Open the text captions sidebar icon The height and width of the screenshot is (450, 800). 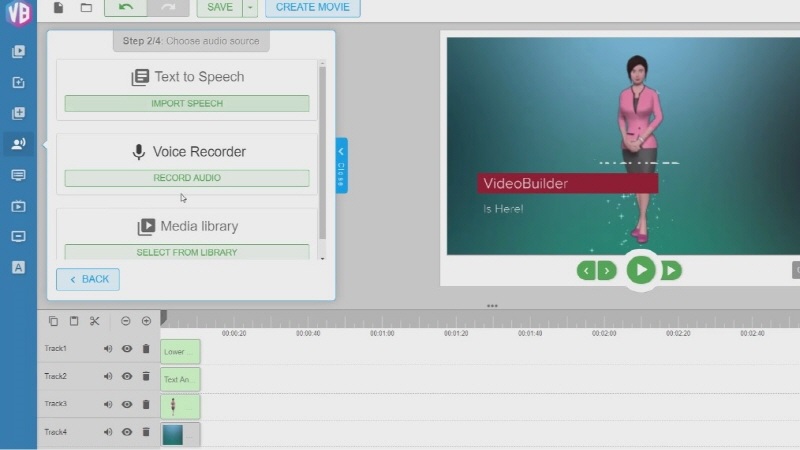[18, 175]
